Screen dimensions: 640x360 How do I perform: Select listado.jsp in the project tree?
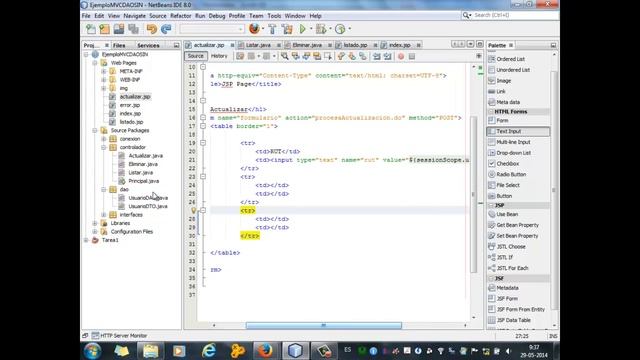tap(131, 122)
